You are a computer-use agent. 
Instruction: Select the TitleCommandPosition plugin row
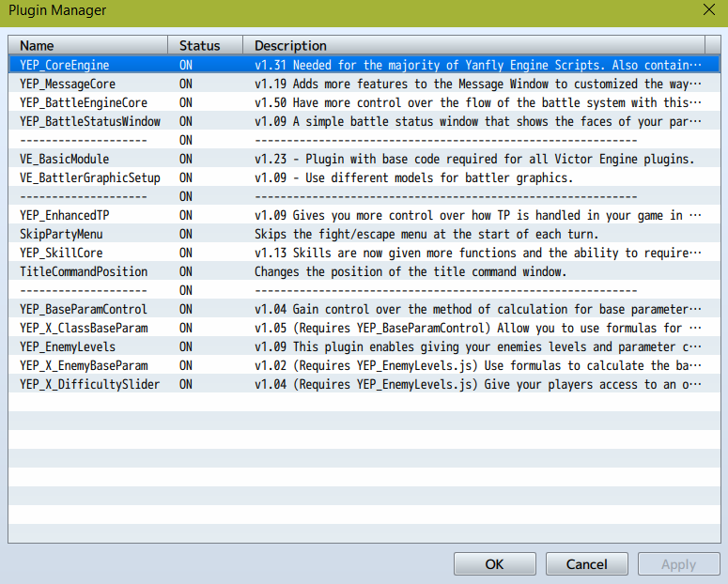[x=364, y=271]
